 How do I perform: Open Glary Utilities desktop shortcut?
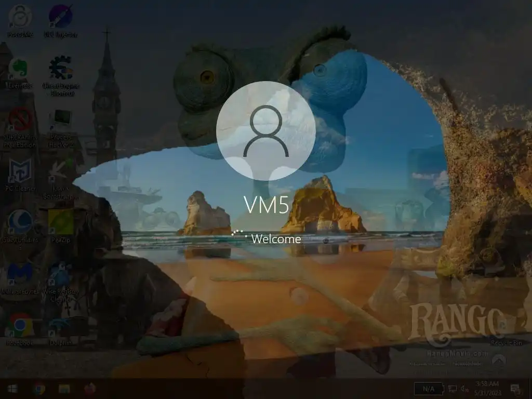(20, 229)
